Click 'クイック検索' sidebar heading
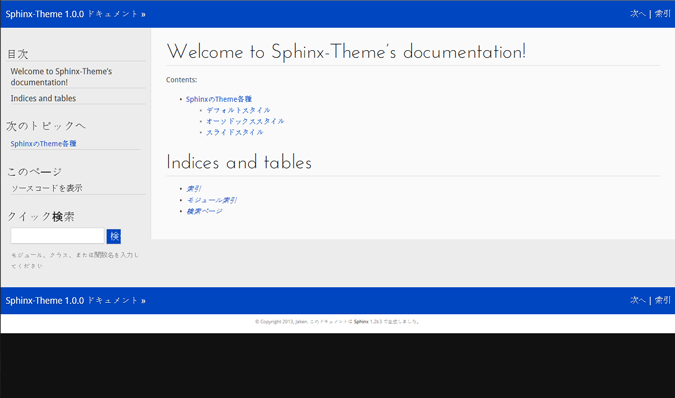Viewport: 675px width, 398px height. click(x=41, y=216)
